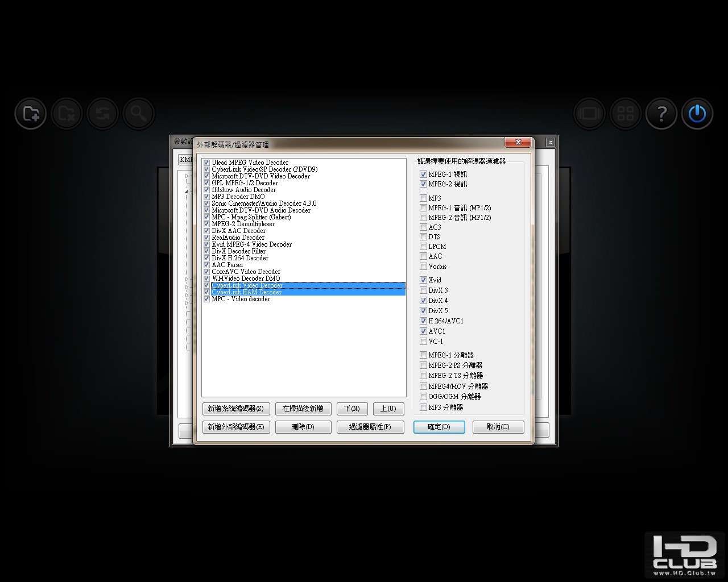Uncheck the DivX 5 checkbox
Image resolution: width=728 pixels, height=582 pixels.
(423, 311)
